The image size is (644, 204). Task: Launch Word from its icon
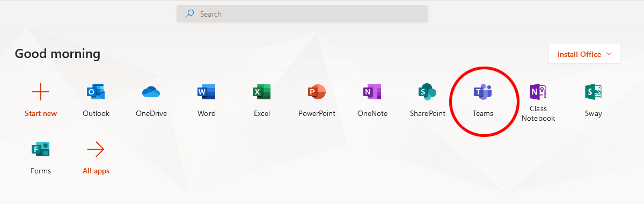tap(207, 92)
